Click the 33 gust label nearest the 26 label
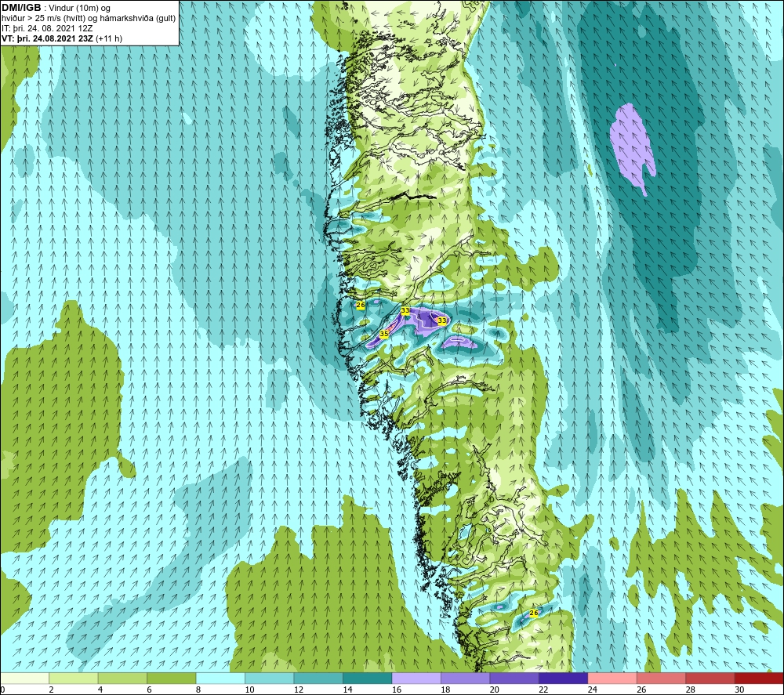784x695 pixels. (405, 310)
